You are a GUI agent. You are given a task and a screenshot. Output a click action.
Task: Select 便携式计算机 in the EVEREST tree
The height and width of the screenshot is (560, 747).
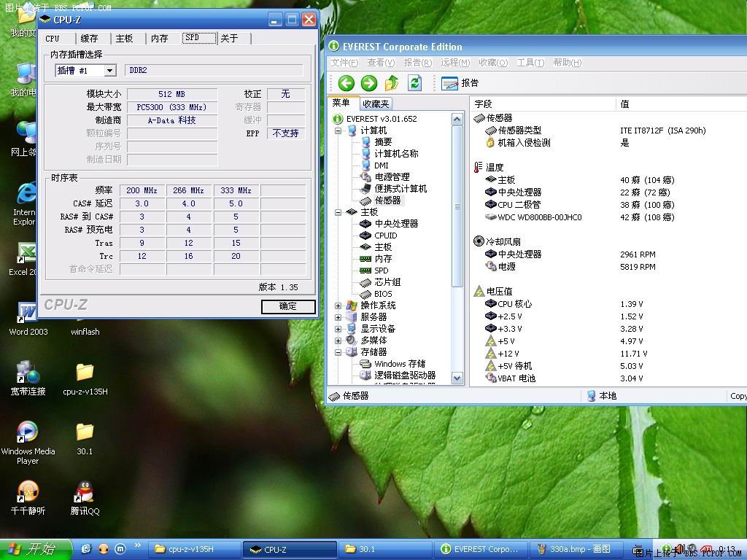[x=400, y=189]
